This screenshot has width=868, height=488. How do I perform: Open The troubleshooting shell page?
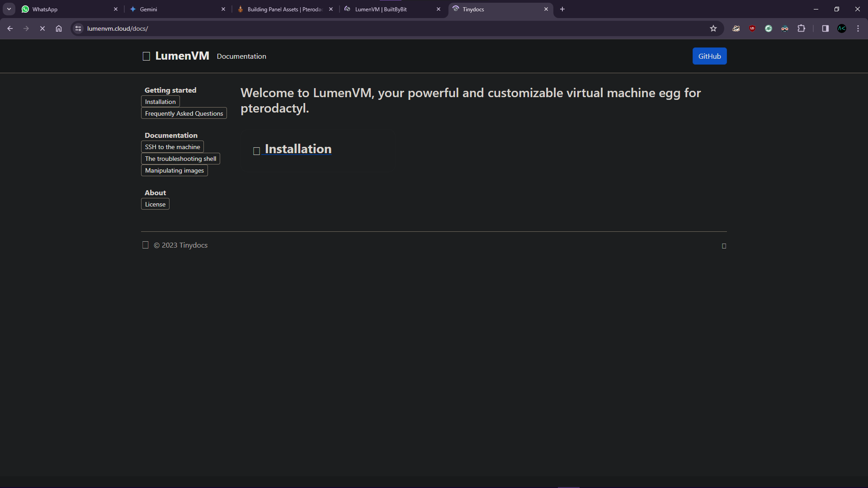180,159
